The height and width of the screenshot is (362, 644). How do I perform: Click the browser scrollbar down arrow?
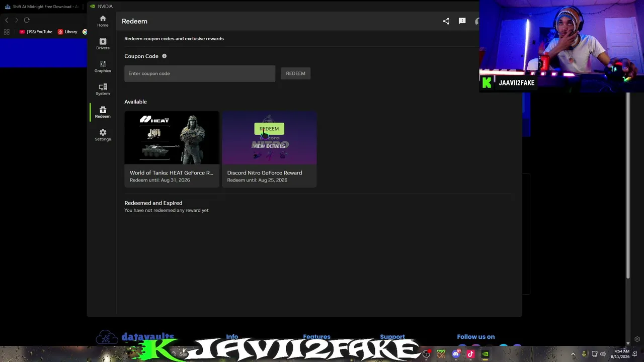click(x=628, y=342)
